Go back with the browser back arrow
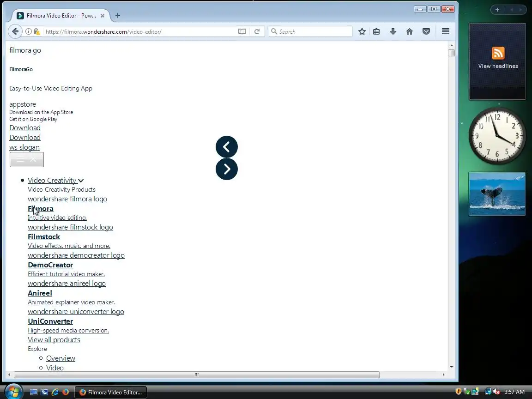The width and height of the screenshot is (532, 399). pos(15,31)
